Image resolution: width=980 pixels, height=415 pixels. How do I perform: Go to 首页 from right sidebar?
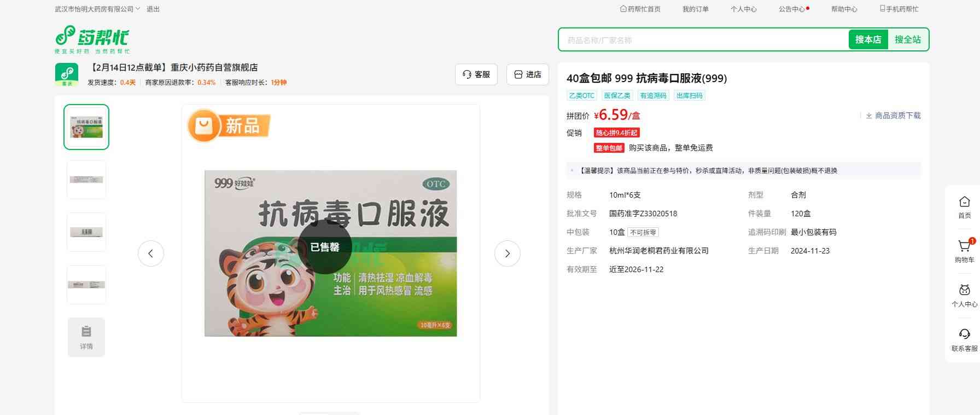(x=964, y=207)
